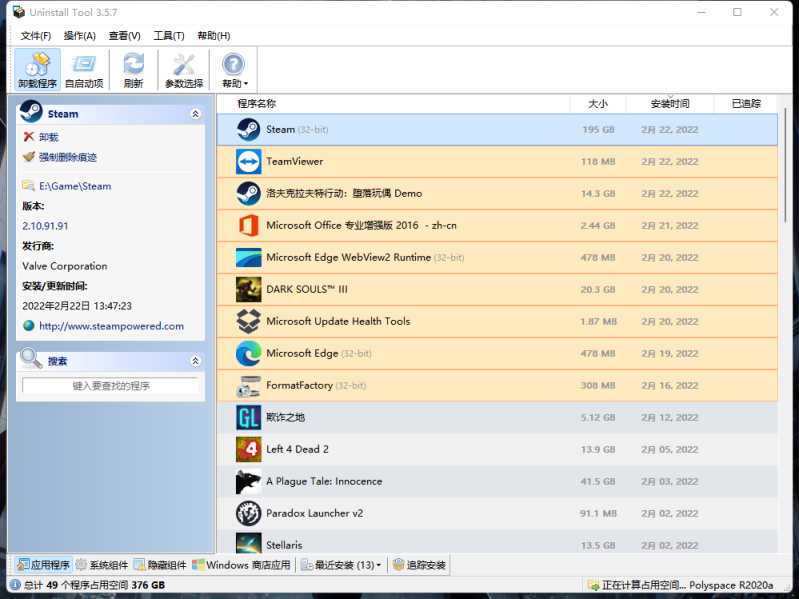The width and height of the screenshot is (799, 599).
Task: Switch to 系统组件 tab
Action: click(x=102, y=565)
